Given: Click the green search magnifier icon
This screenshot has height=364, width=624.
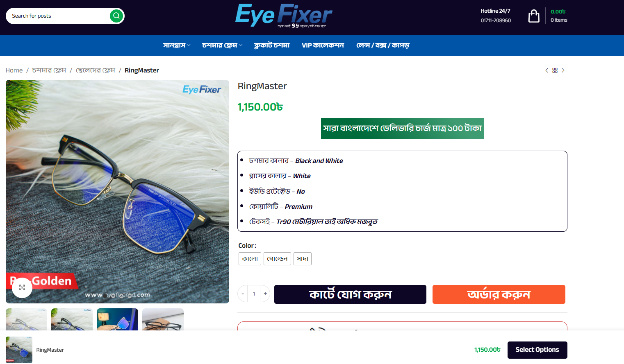Looking at the screenshot, I should 116,16.
